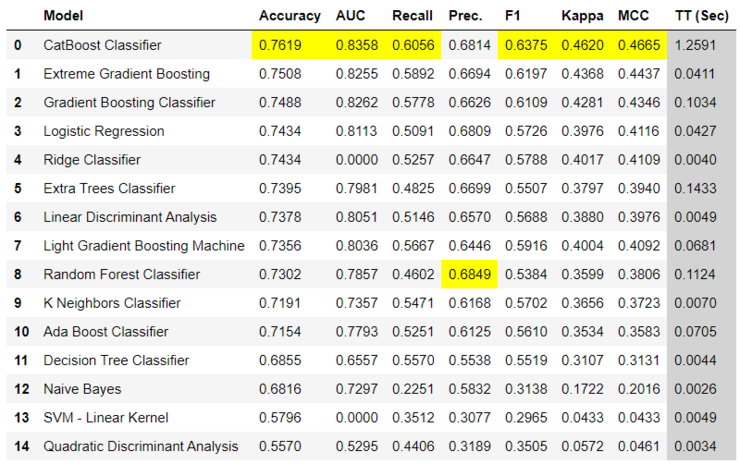Click the row index 14 label
Screen dimensions: 740x464
pos(17,446)
